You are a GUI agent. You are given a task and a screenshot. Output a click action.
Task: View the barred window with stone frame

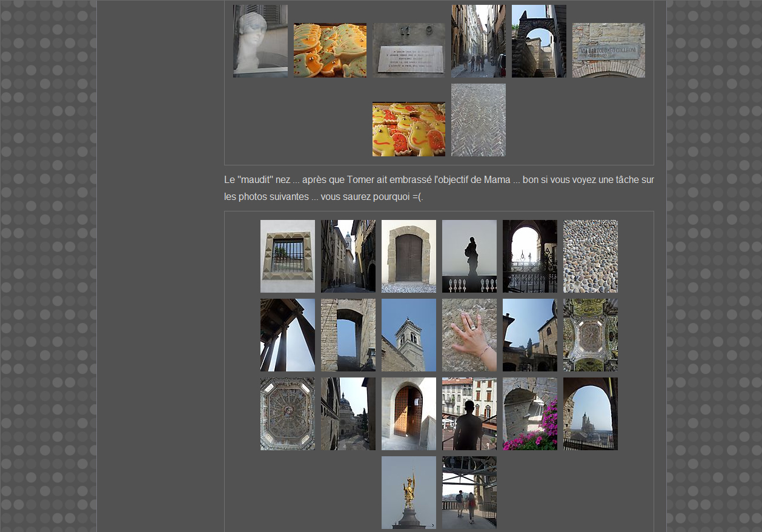[x=288, y=256]
